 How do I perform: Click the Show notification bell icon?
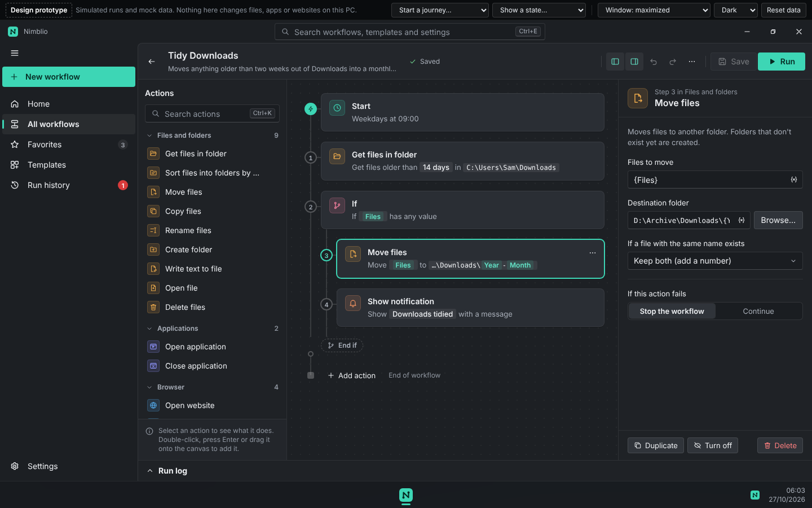click(353, 303)
